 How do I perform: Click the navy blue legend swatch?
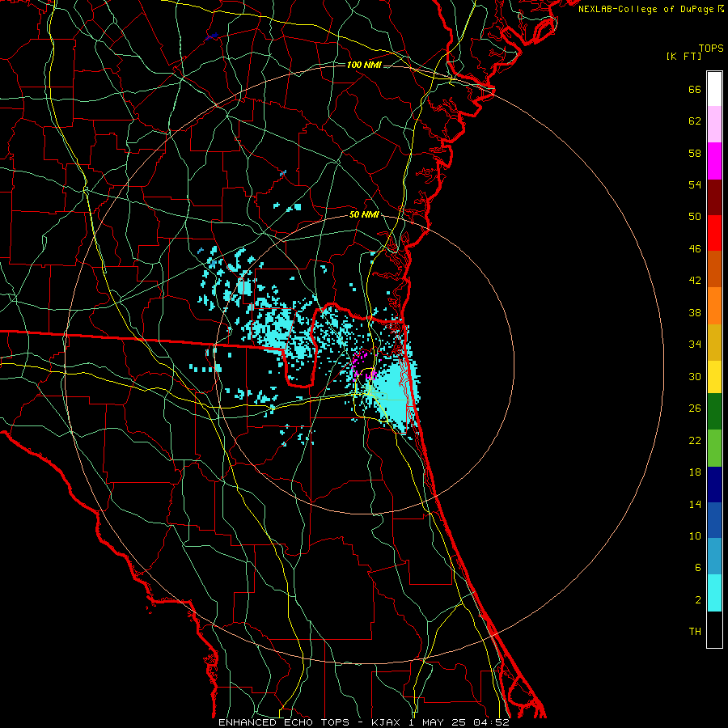pyautogui.click(x=714, y=485)
